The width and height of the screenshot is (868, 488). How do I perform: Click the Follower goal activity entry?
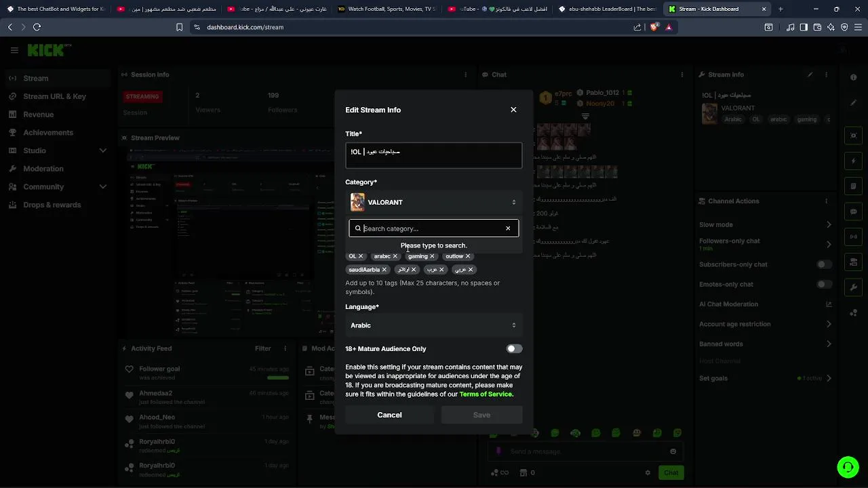click(208, 373)
